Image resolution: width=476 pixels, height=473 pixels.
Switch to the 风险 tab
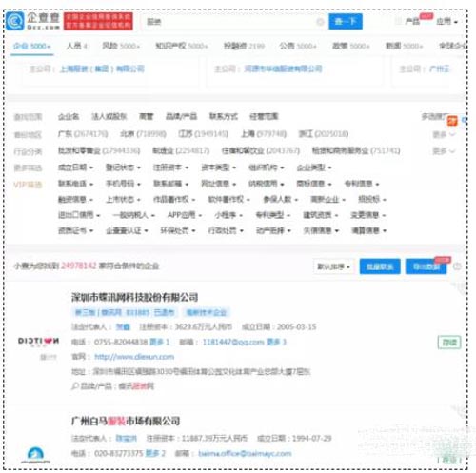121,46
